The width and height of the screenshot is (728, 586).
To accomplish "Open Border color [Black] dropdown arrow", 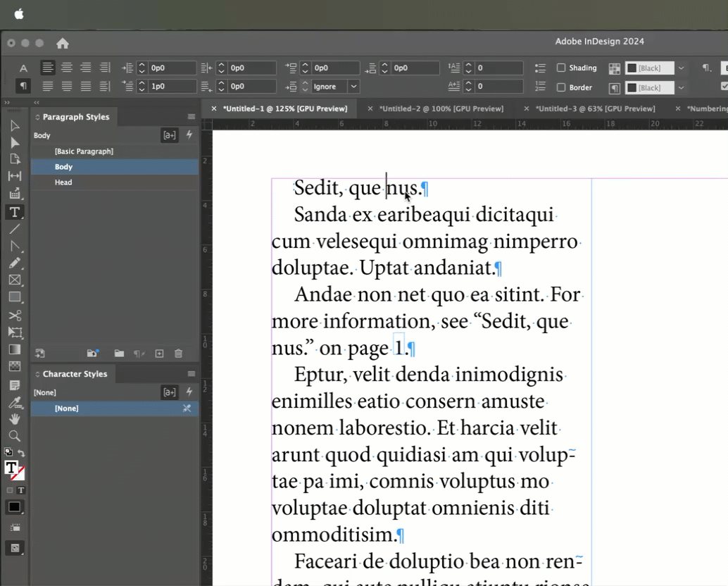I will [x=681, y=88].
